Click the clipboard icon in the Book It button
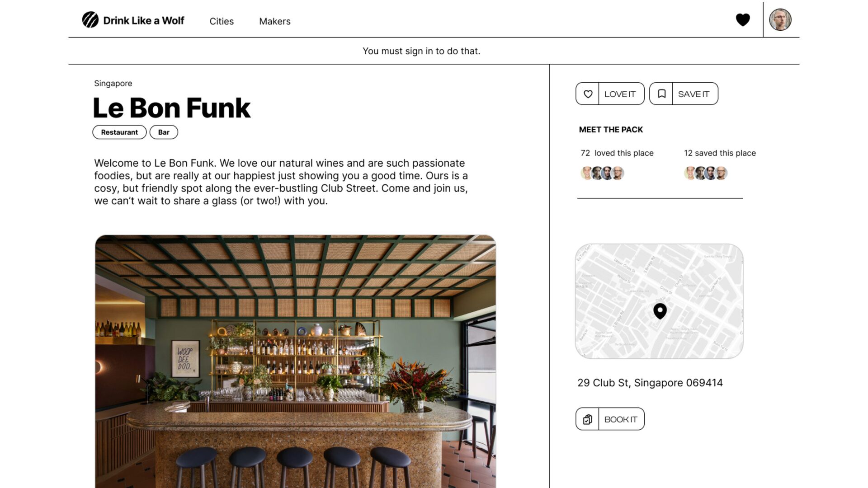 [587, 419]
